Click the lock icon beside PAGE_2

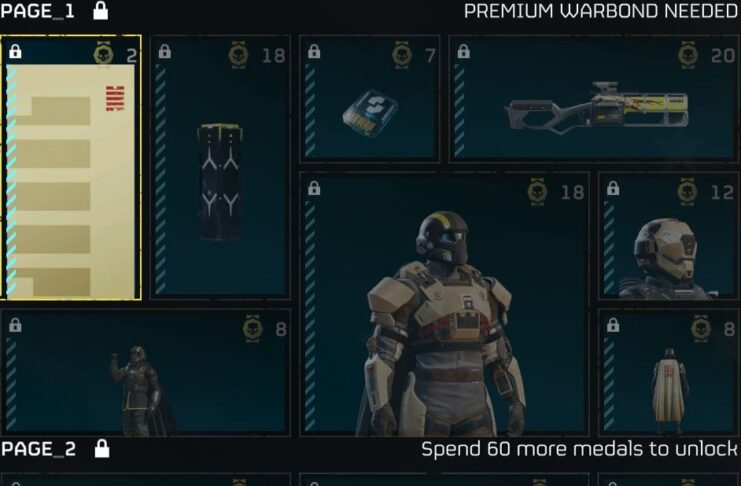tap(102, 448)
